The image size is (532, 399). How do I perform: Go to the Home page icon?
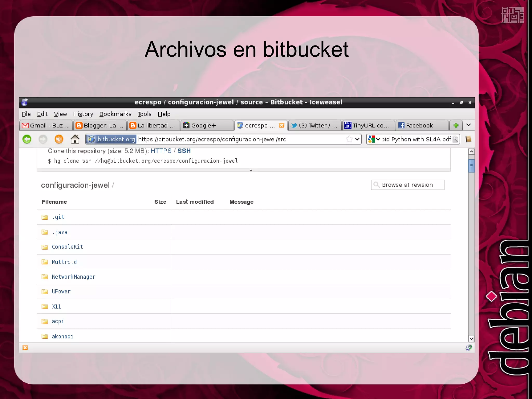(x=75, y=139)
